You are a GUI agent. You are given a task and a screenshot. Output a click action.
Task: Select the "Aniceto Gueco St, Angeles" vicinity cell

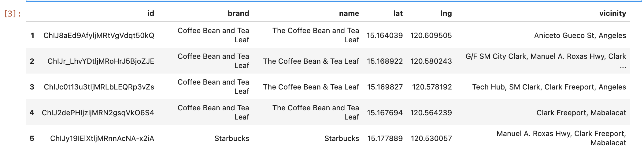pyautogui.click(x=580, y=36)
